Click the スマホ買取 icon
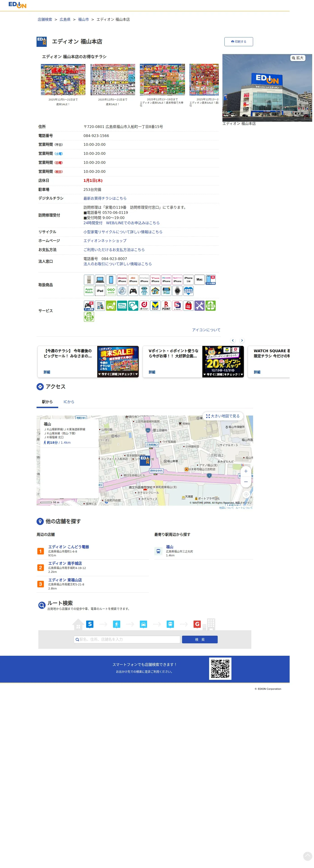The image size is (314, 868). (211, 279)
